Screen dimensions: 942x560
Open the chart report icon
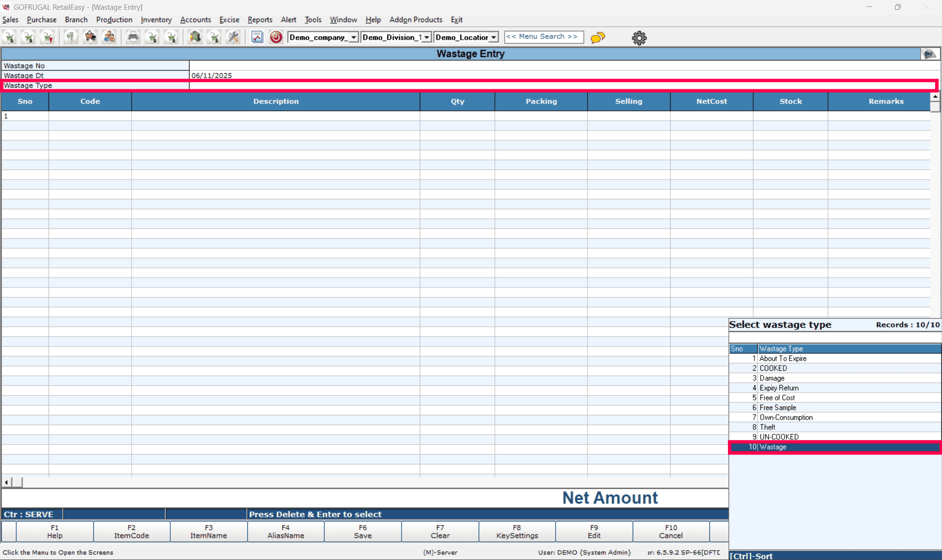click(x=257, y=37)
